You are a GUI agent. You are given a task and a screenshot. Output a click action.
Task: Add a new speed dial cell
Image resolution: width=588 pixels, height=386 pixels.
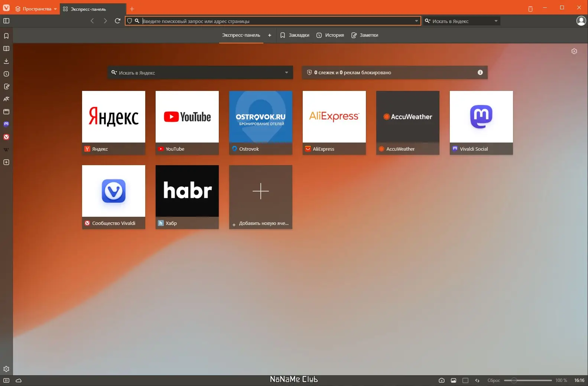point(261,197)
